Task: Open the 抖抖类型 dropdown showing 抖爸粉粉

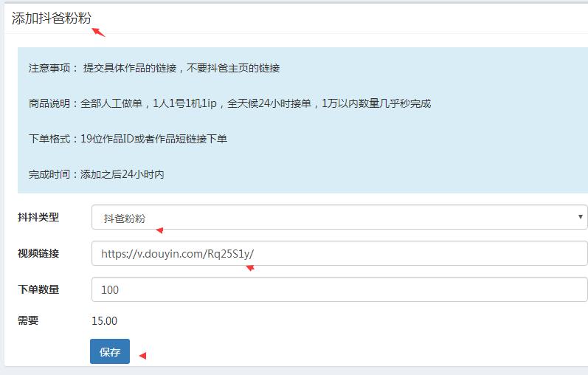Action: tap(339, 217)
